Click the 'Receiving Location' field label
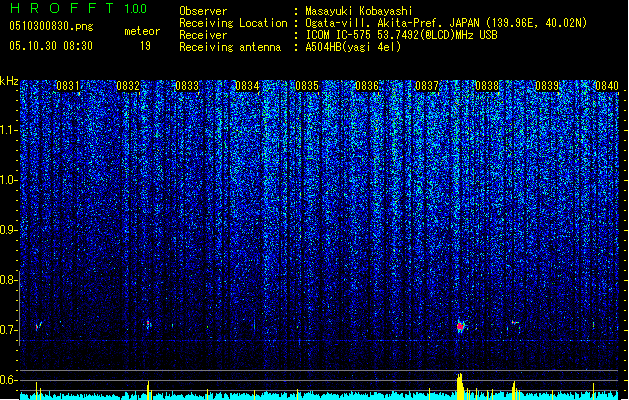Image resolution: width=629 pixels, height=400 pixels. (x=233, y=23)
